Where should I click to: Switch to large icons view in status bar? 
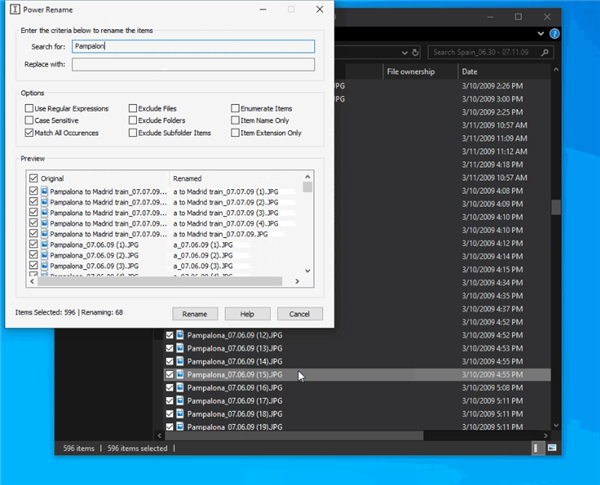(x=550, y=449)
